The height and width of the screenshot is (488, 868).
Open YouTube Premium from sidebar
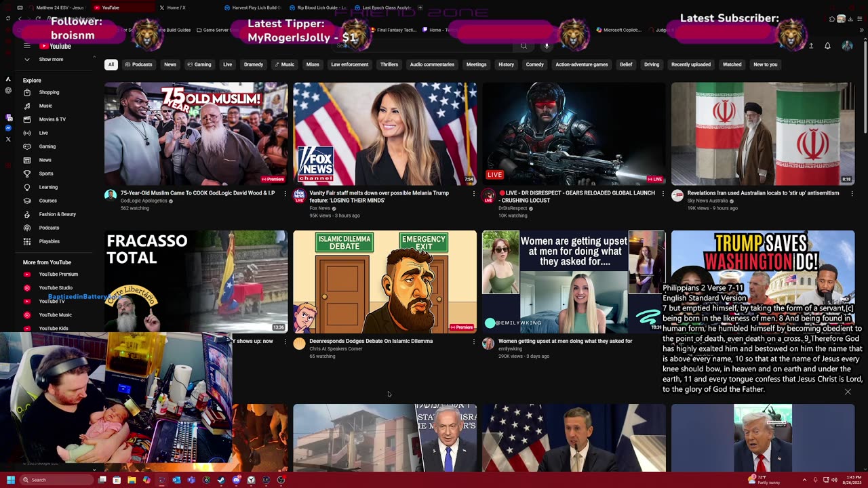[x=58, y=274]
